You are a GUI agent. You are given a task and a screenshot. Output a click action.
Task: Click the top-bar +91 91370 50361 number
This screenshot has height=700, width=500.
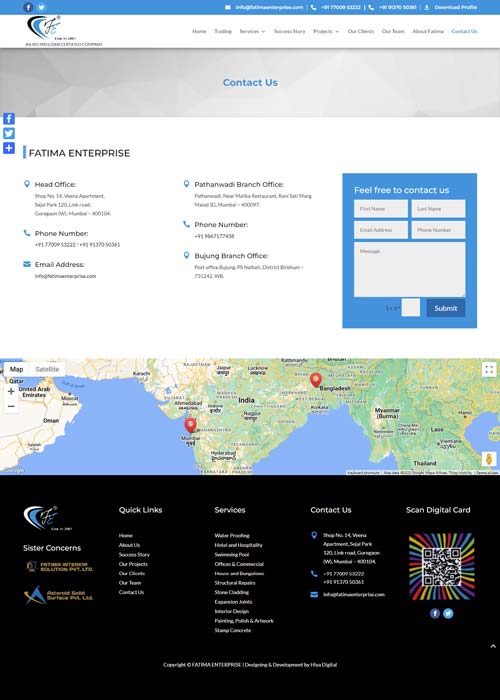tap(398, 7)
